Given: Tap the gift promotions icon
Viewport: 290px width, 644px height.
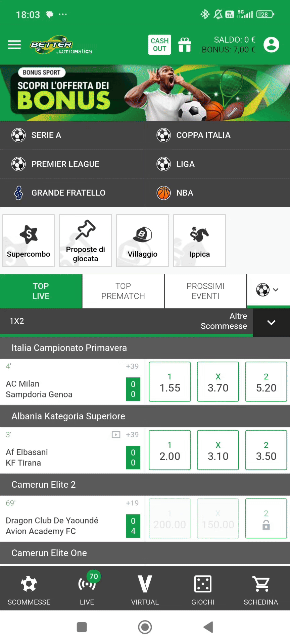Looking at the screenshot, I should click(x=185, y=45).
